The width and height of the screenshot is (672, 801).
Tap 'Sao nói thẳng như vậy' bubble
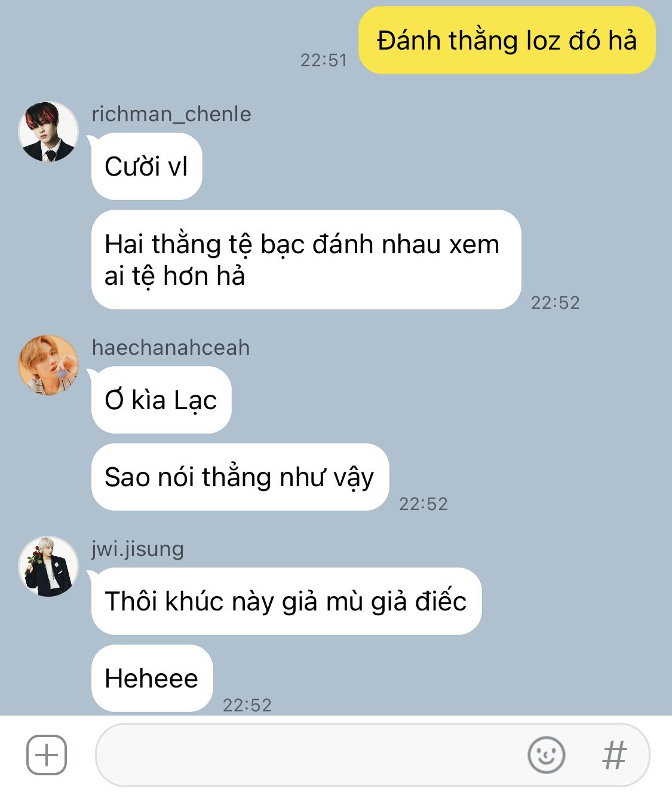pos(240,477)
